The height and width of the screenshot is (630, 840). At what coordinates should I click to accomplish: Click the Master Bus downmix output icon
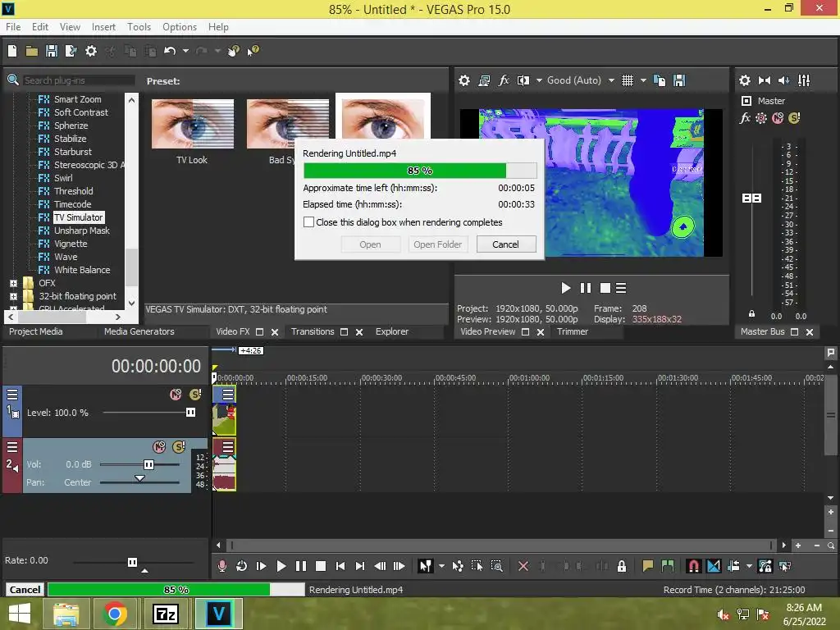[x=765, y=80]
